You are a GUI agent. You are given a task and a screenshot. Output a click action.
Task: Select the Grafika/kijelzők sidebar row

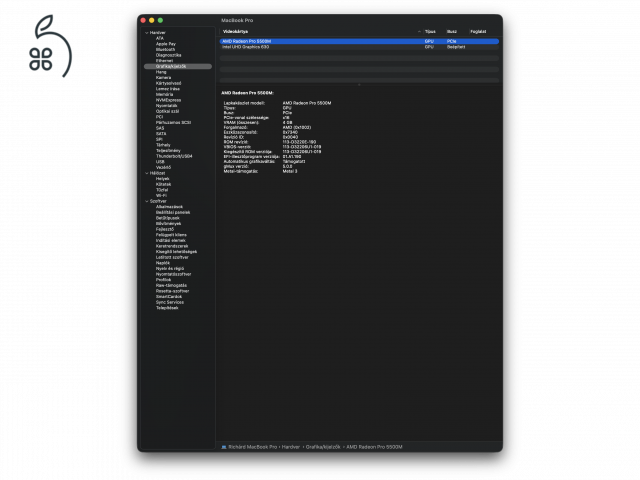pos(178,66)
